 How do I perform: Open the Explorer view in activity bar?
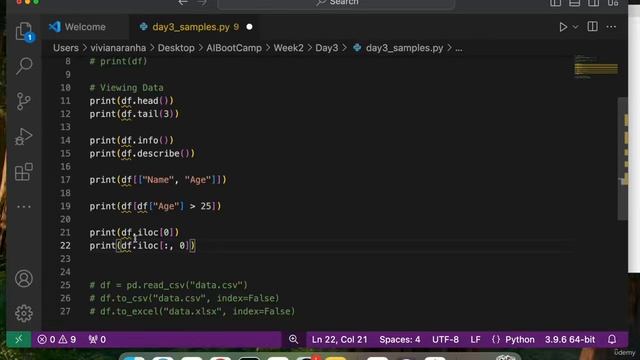(x=24, y=31)
